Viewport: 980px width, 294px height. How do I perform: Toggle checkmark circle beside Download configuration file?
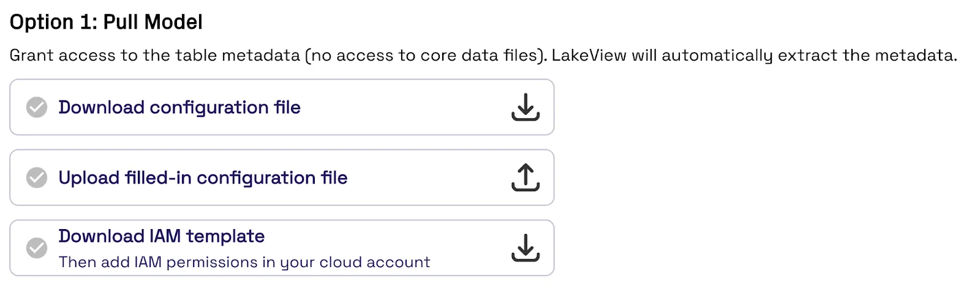point(37,107)
